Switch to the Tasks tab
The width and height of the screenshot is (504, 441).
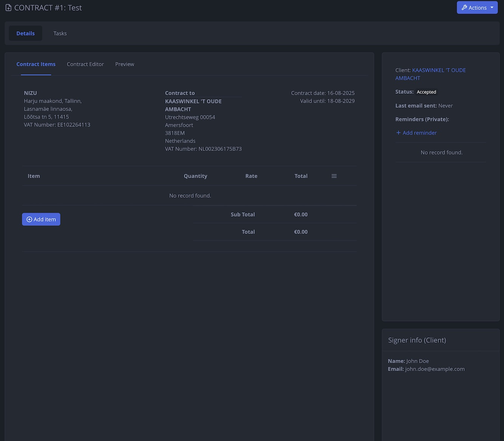(x=60, y=33)
